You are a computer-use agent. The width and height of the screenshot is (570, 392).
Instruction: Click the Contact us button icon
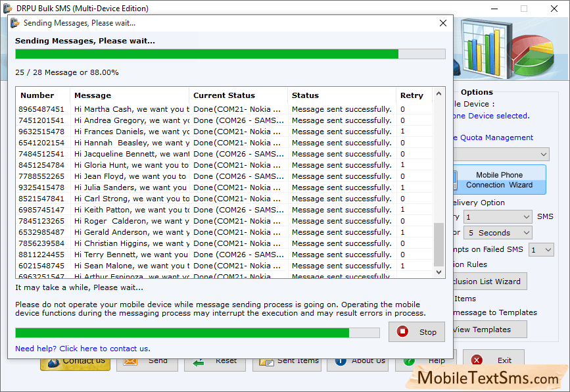(54, 362)
